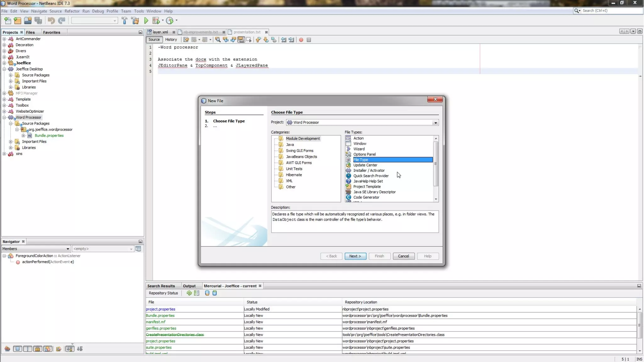
Task: Open the Project dropdown in New File dialog
Action: pyautogui.click(x=435, y=123)
